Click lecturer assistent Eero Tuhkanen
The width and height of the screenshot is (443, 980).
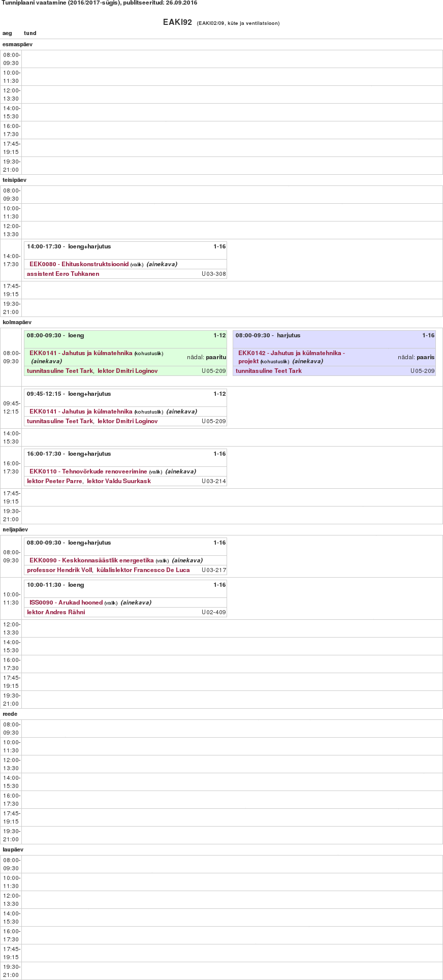point(63,274)
